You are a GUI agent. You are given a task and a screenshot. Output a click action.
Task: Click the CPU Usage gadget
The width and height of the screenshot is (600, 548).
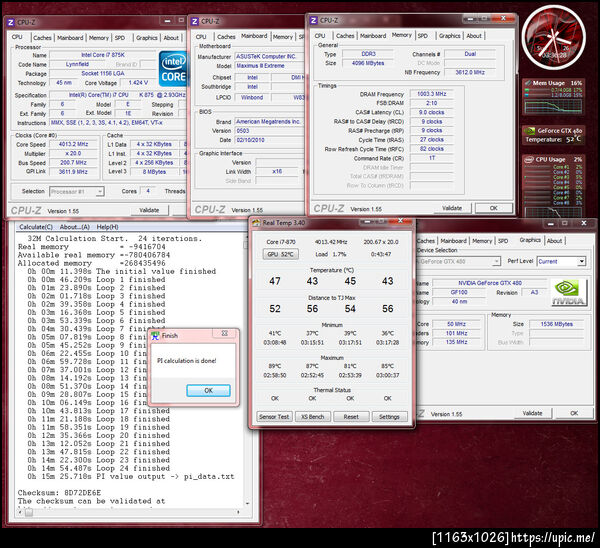(x=553, y=185)
